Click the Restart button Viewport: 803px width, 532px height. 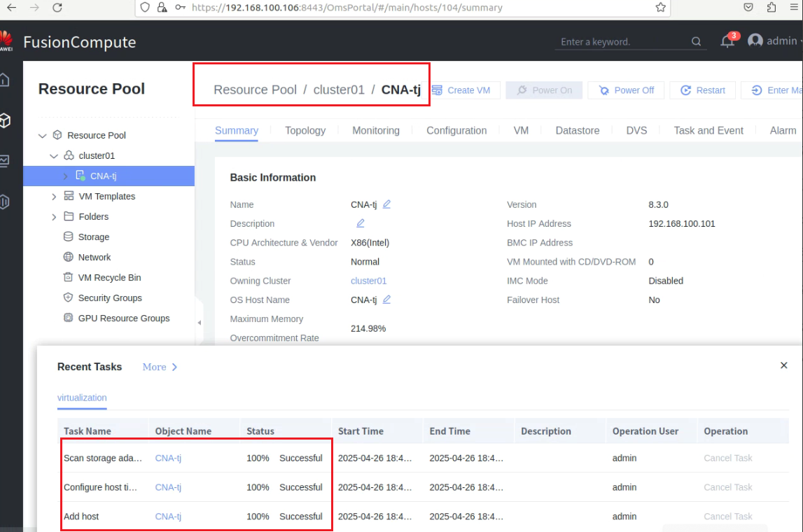point(703,90)
